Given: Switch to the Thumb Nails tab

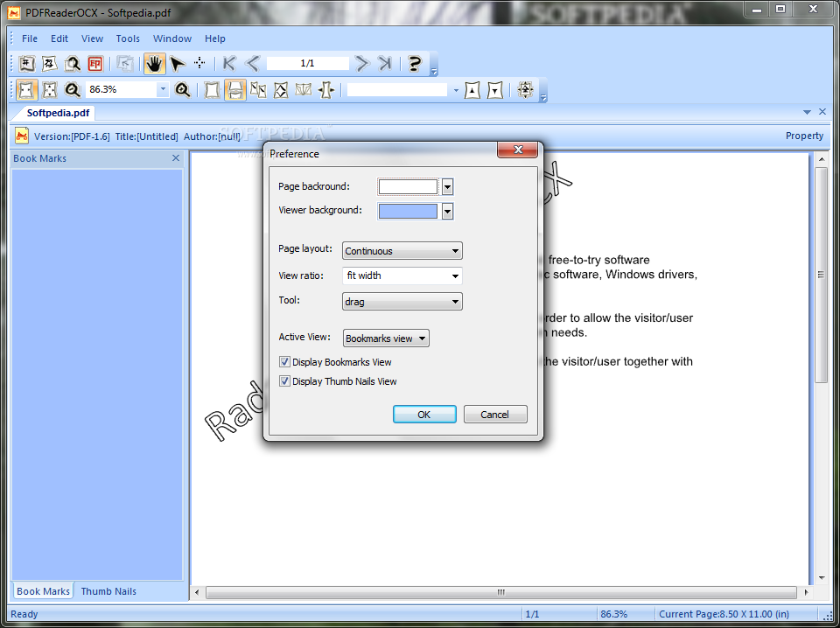Looking at the screenshot, I should 108,591.
